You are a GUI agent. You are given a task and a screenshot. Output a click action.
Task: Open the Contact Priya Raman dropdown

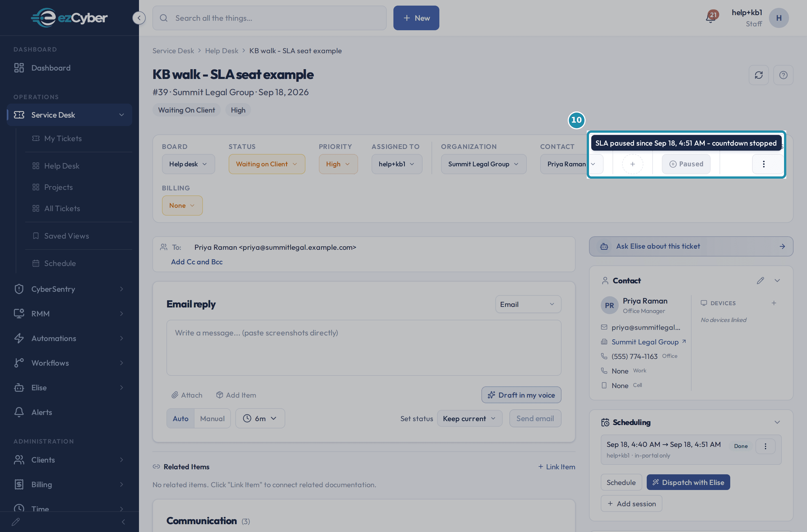click(x=572, y=164)
